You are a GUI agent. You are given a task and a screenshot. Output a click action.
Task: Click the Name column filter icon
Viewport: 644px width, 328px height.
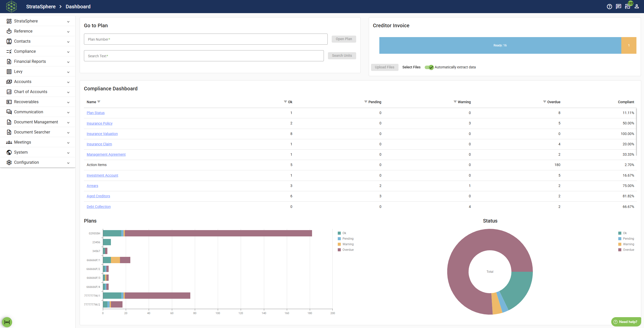pyautogui.click(x=99, y=102)
